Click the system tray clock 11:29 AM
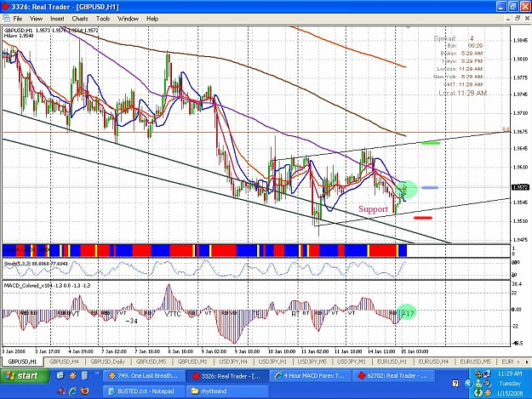Viewport: 532px width, 399px height. click(x=510, y=374)
